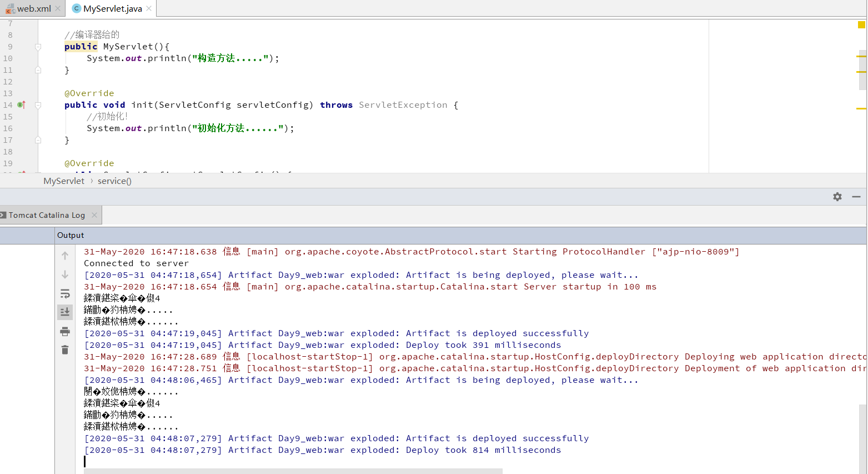
Task: Toggle soft-wrap in console output
Action: pyautogui.click(x=65, y=293)
